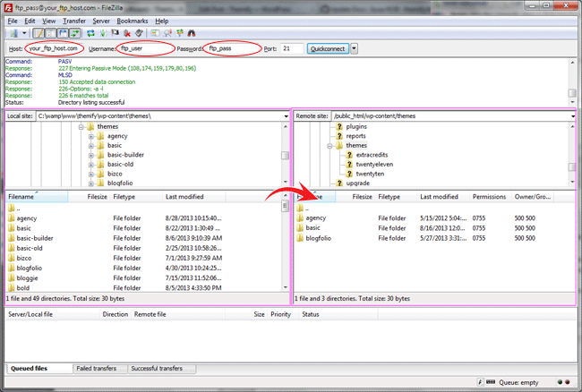Open the Server menu

[x=101, y=21]
